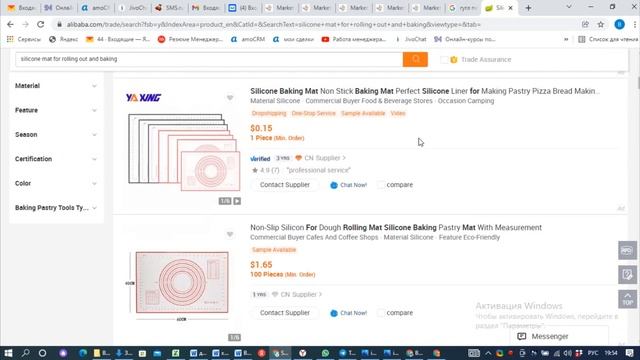This screenshot has width=640, height=360.
Task: Contact Supplier for the $0.15 baking mat
Action: coord(285,185)
